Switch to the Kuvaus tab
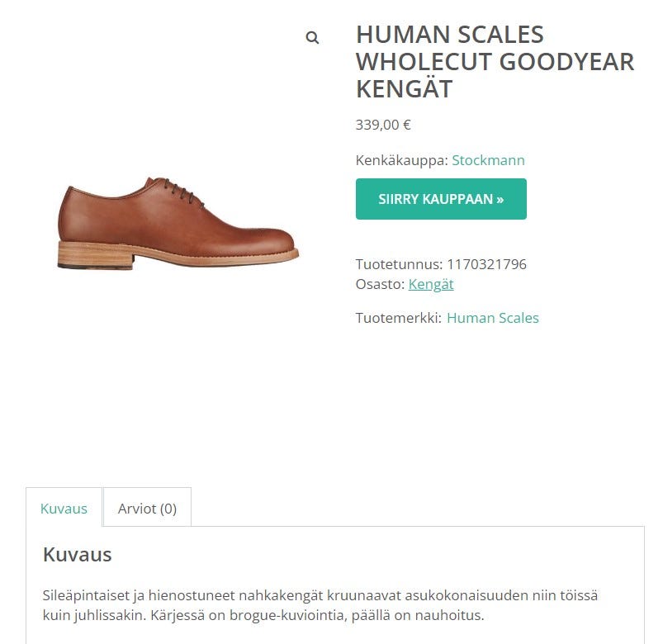This screenshot has height=644, width=663. tap(64, 508)
